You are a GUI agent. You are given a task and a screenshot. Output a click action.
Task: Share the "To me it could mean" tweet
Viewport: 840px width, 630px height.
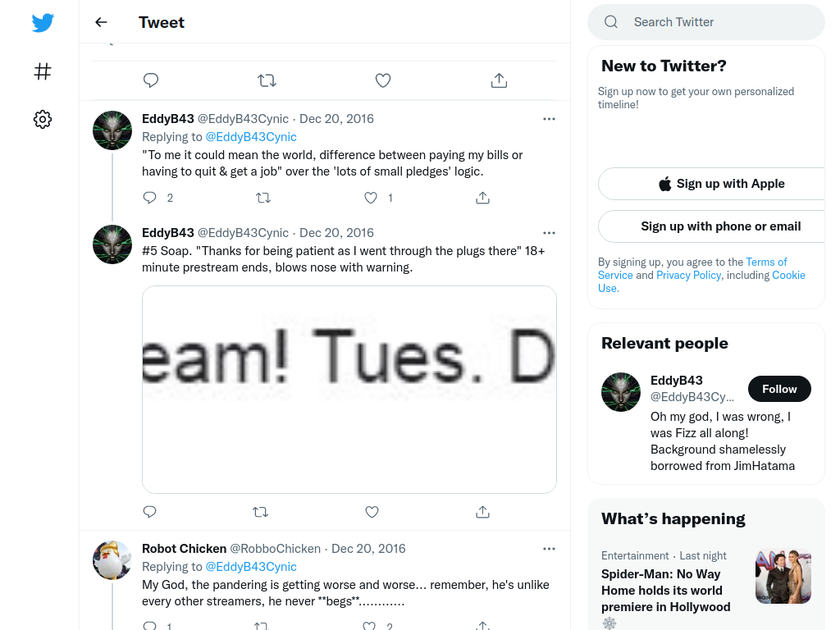[482, 198]
